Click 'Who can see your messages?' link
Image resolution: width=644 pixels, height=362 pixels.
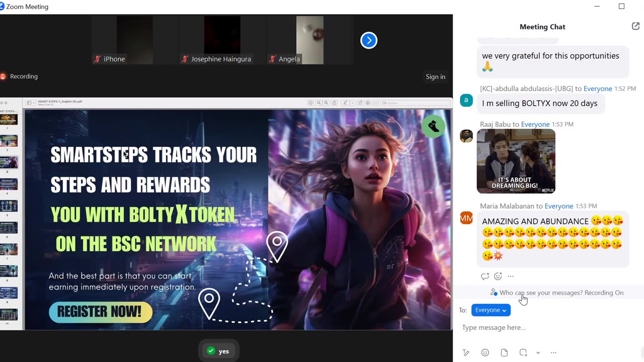pyautogui.click(x=541, y=293)
